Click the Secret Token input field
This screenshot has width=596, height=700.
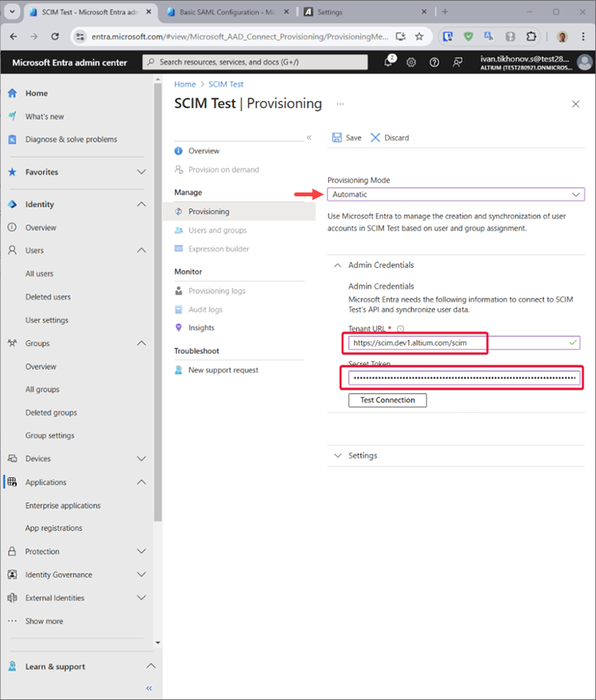point(463,379)
